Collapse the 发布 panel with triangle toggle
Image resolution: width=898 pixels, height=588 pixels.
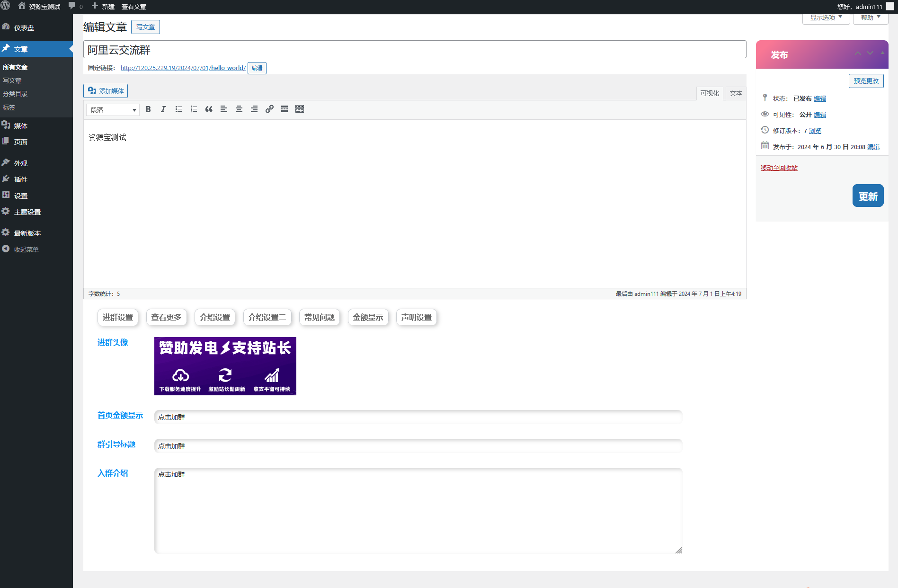882,53
